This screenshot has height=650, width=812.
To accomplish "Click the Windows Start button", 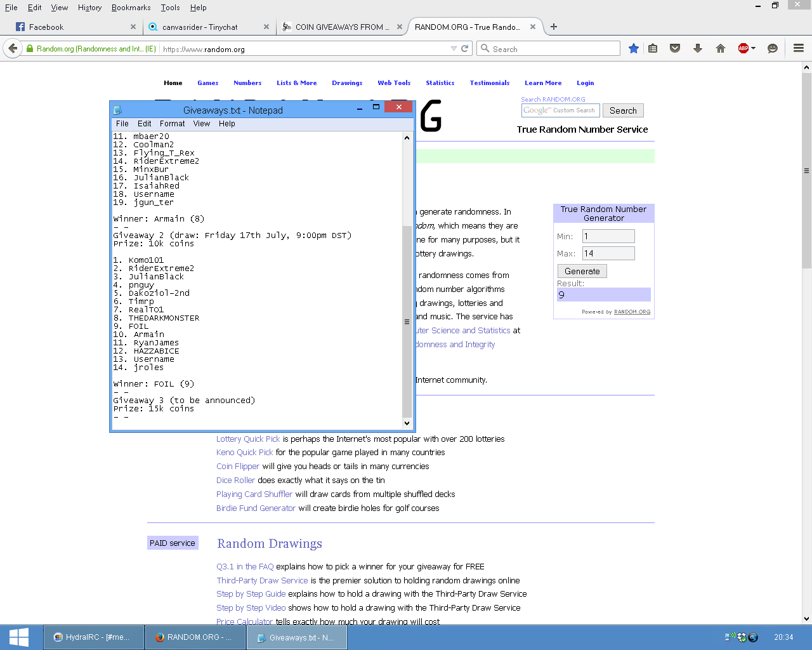I will [x=19, y=637].
